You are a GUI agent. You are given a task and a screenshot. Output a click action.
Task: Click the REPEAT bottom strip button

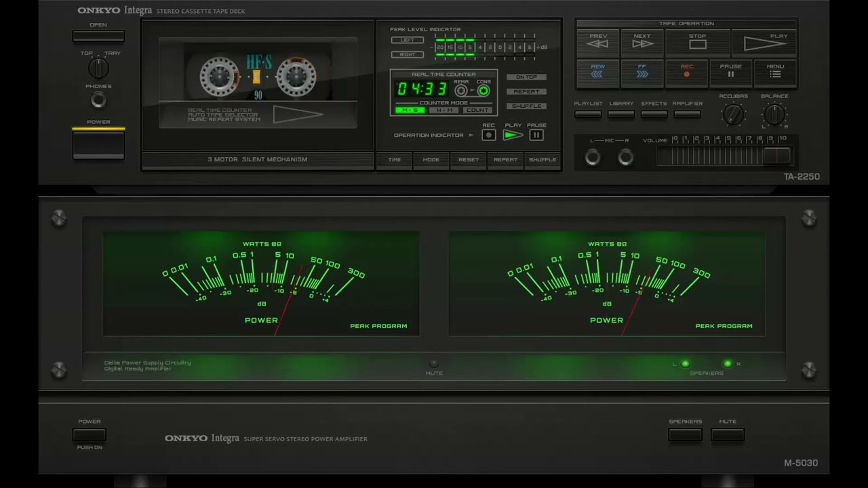point(505,160)
